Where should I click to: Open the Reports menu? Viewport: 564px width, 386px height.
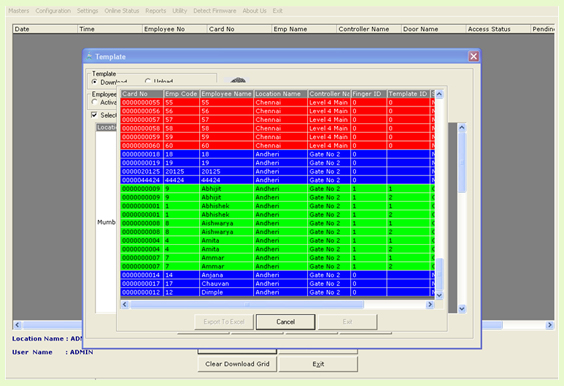coord(156,11)
